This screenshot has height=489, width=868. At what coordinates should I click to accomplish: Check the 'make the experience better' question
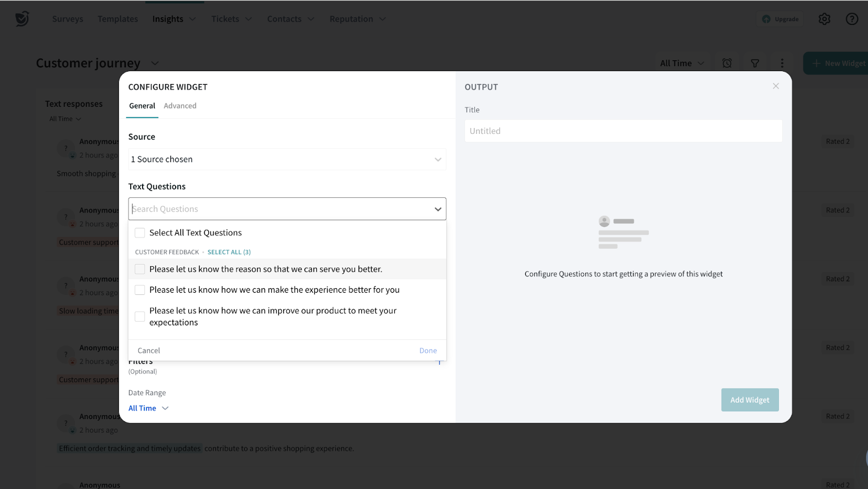point(140,290)
